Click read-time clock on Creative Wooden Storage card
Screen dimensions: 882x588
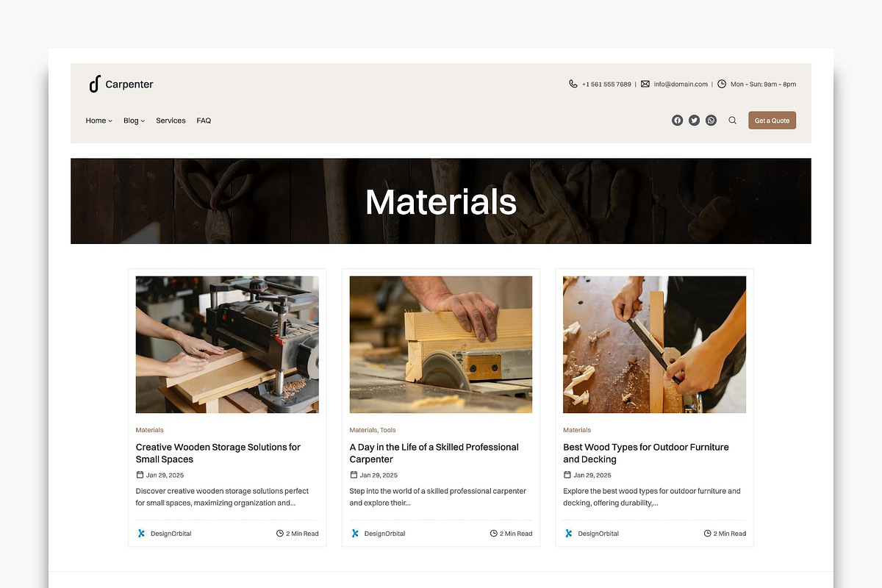(x=280, y=534)
